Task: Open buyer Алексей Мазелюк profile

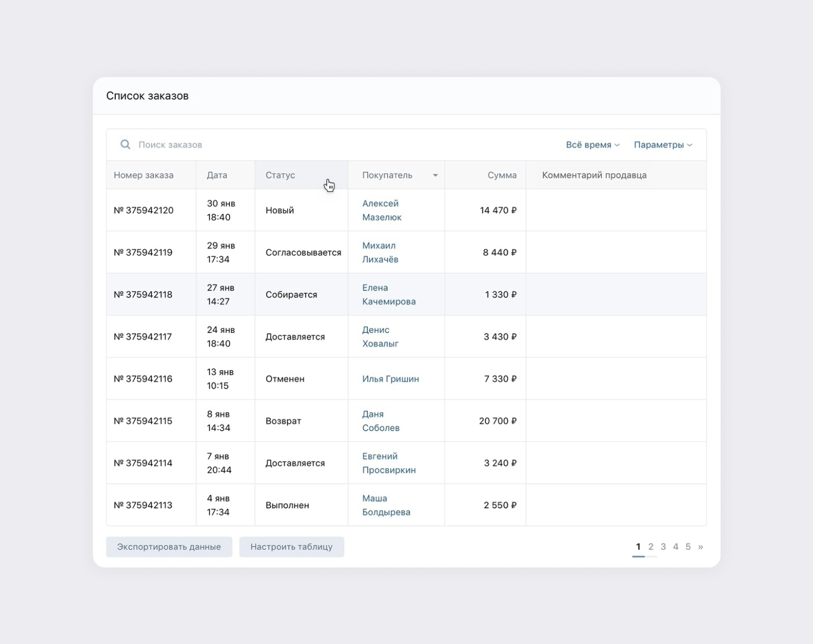Action: tap(382, 210)
